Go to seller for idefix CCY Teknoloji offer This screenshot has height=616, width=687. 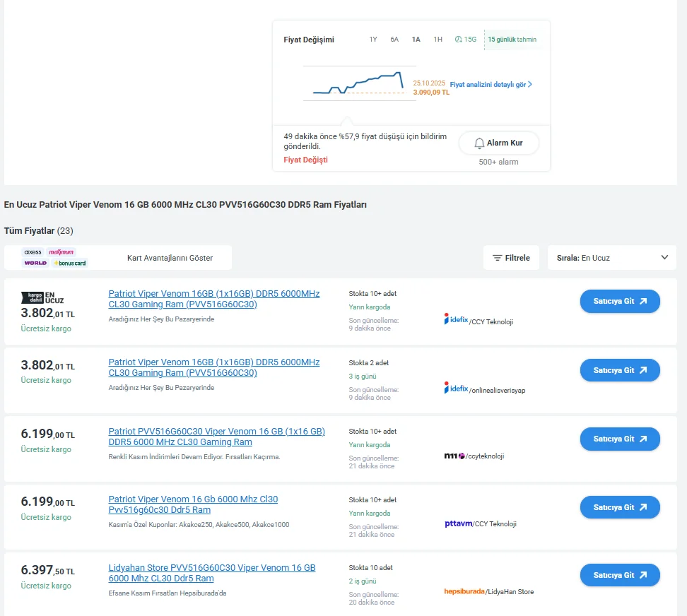tap(620, 301)
